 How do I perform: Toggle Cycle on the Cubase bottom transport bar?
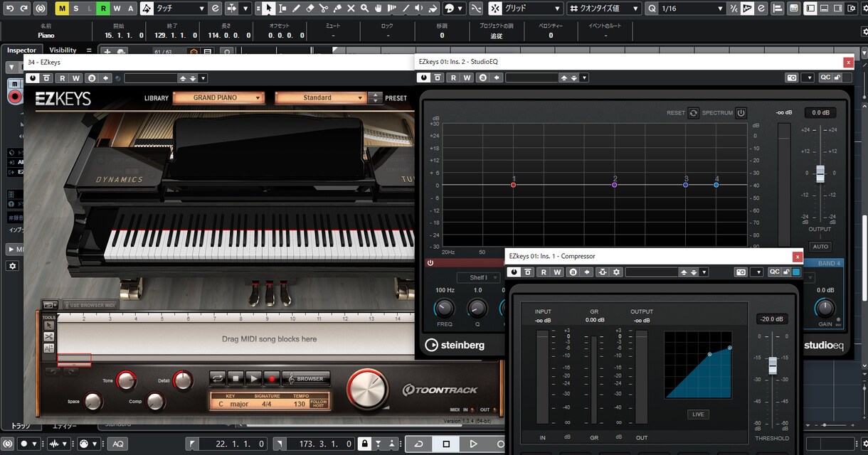pyautogui.click(x=419, y=444)
